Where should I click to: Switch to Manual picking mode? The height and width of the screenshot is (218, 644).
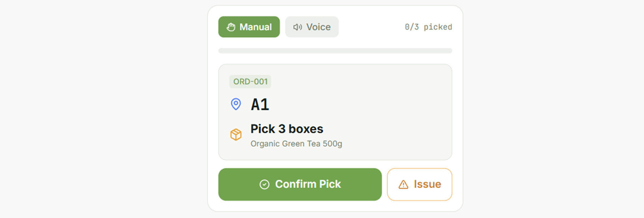coord(249,27)
